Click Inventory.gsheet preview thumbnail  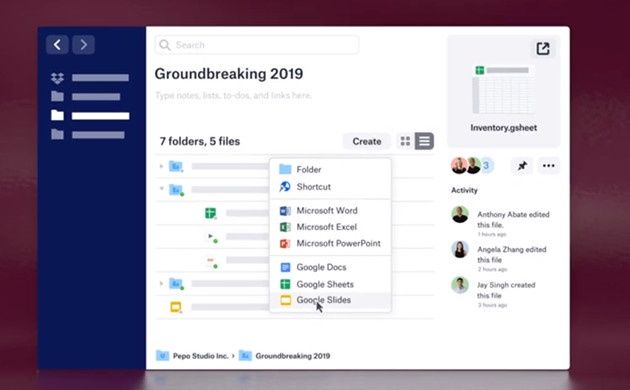click(503, 90)
